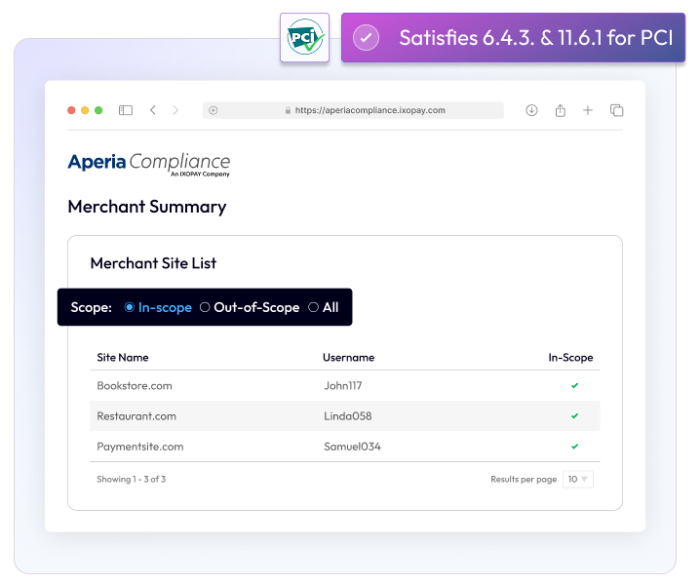Screen dimensions: 700x586
Task: Go back using the browser back arrow
Action: coord(152,110)
